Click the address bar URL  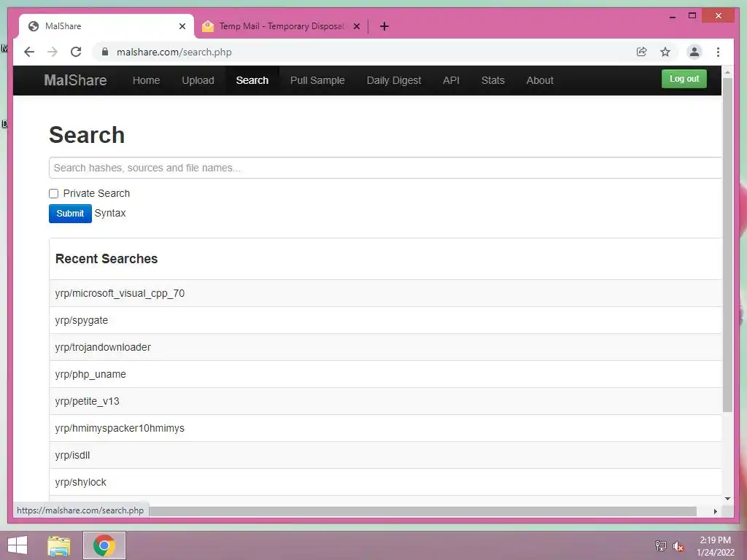(x=174, y=52)
